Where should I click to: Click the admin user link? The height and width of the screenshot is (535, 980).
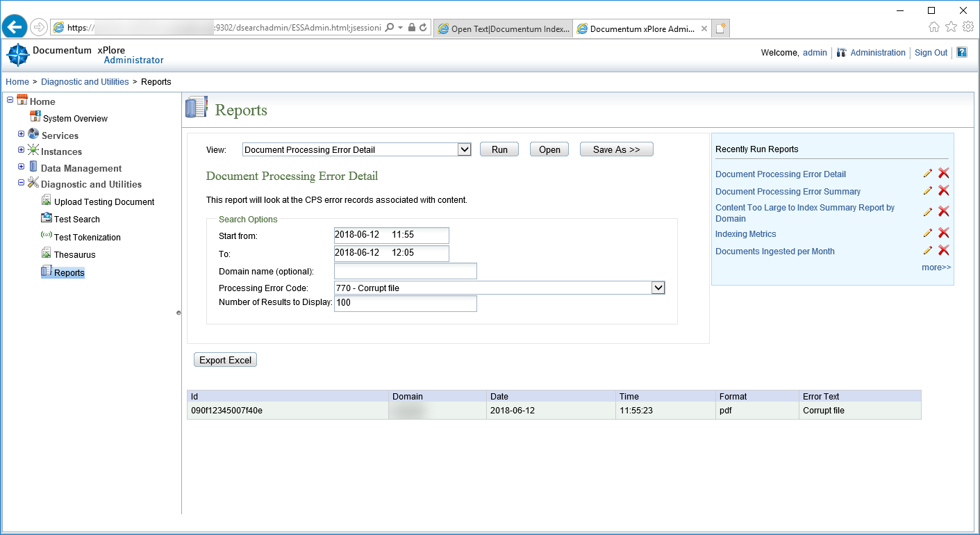tap(815, 53)
